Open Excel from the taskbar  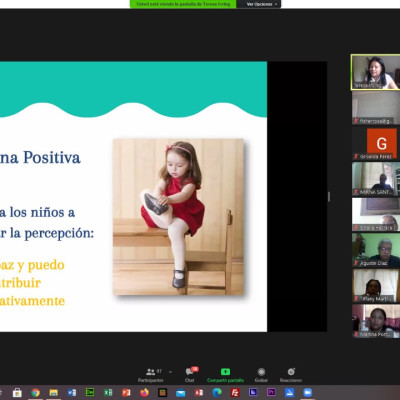pos(108,393)
